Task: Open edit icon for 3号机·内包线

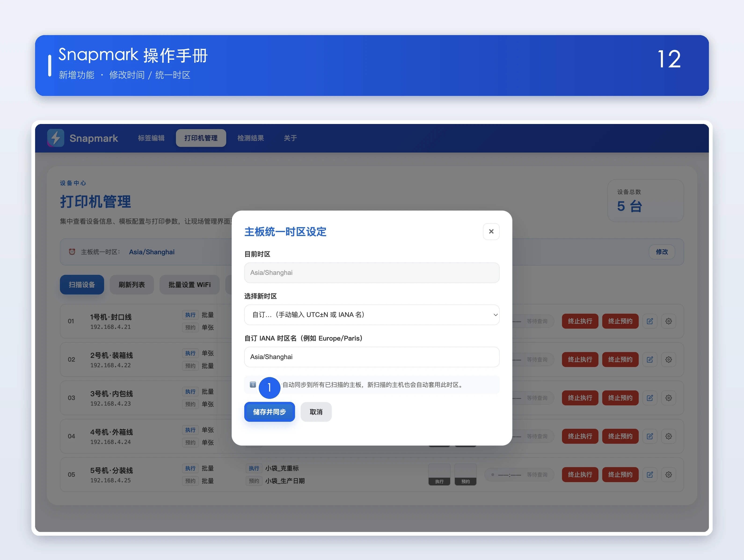Action: 650,398
